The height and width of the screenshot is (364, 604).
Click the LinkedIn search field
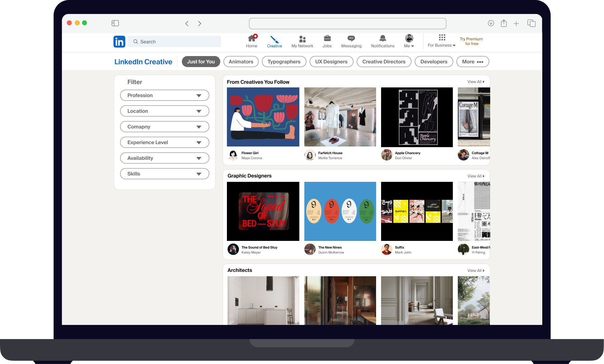[174, 42]
